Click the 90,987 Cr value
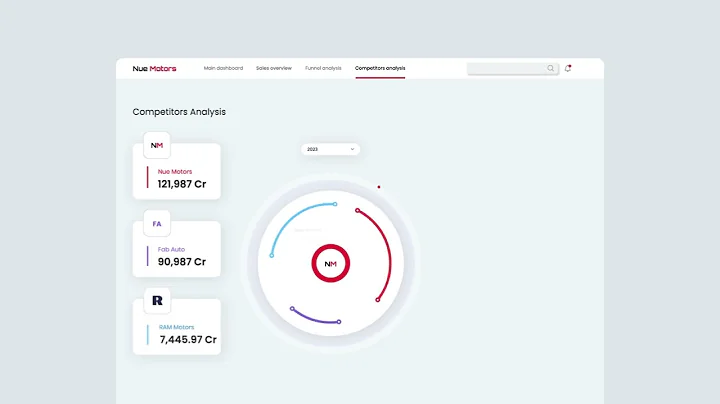 click(182, 262)
